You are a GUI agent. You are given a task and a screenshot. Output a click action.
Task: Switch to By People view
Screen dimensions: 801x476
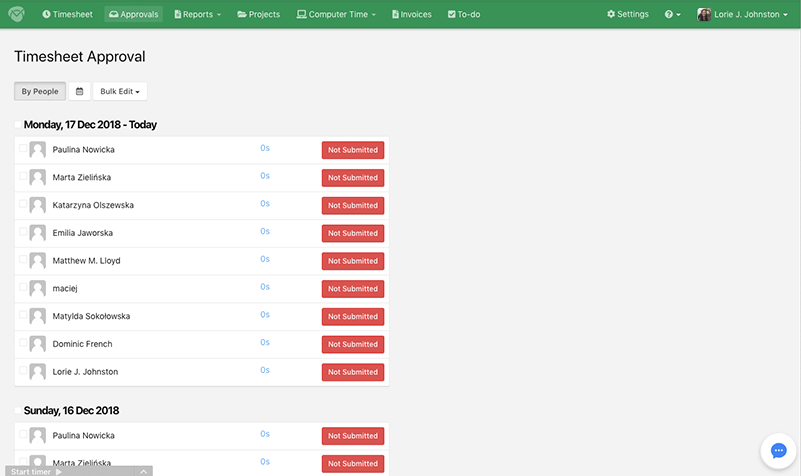point(40,91)
